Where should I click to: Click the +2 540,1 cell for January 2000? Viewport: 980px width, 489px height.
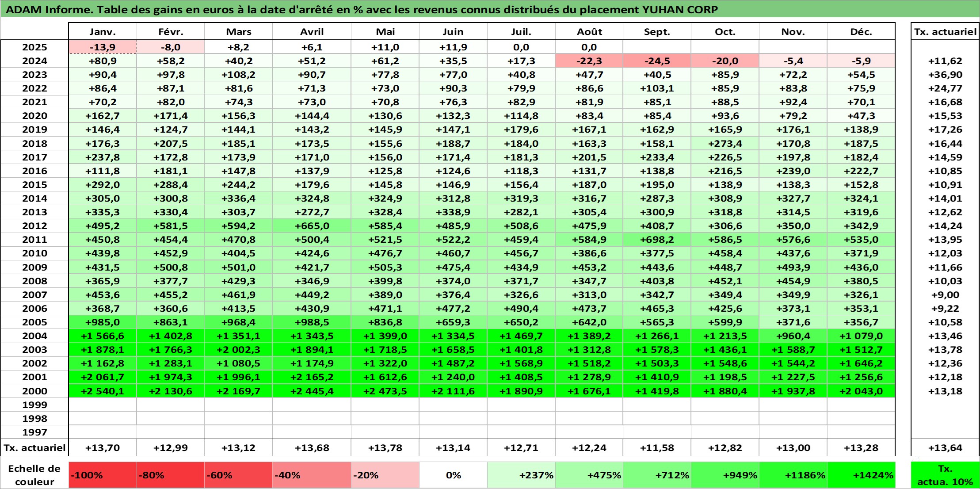tap(103, 391)
